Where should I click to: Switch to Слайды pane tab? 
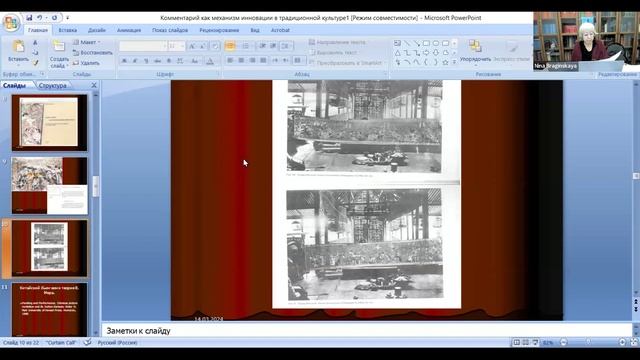(x=14, y=86)
